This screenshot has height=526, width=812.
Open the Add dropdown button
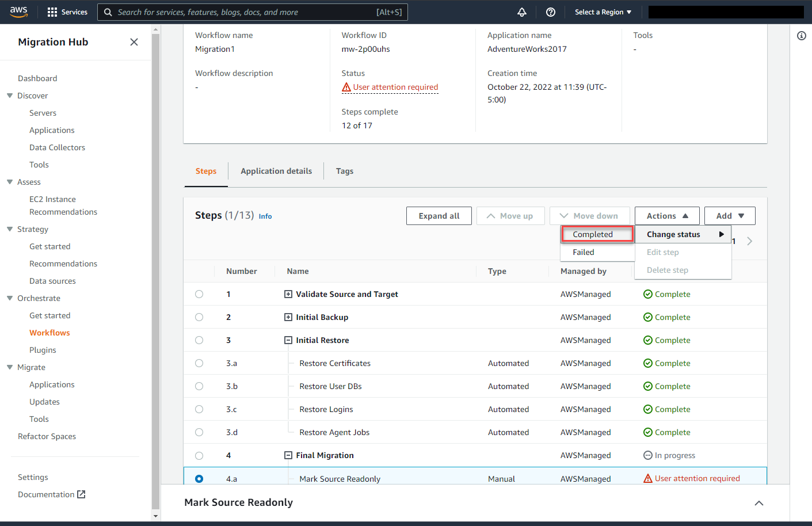pyautogui.click(x=730, y=216)
